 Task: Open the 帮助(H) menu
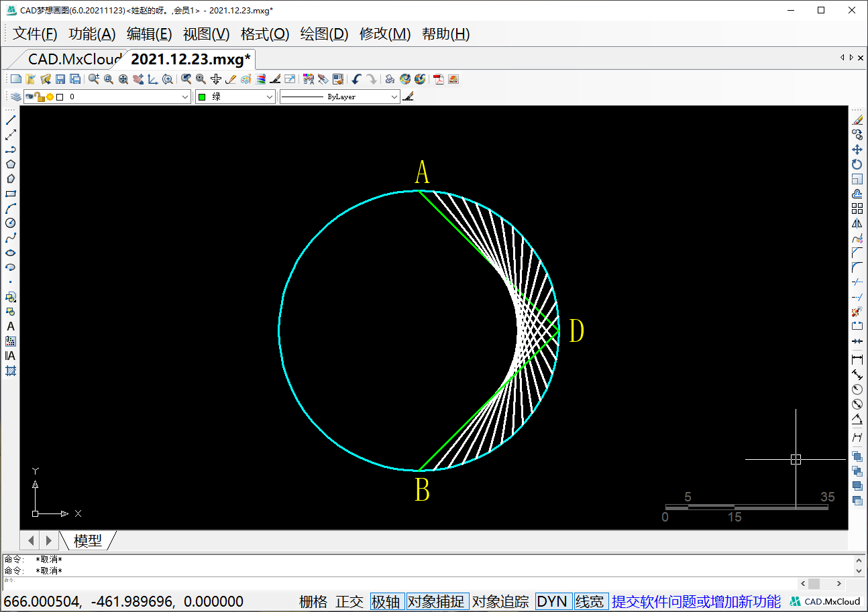446,34
